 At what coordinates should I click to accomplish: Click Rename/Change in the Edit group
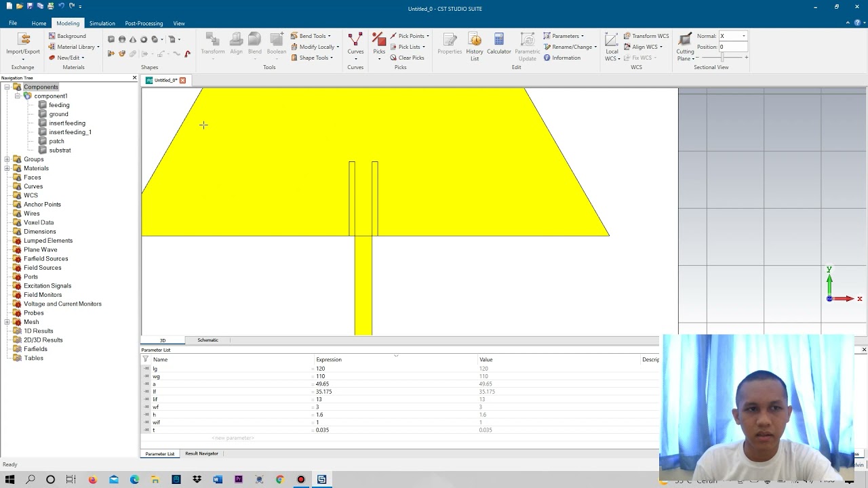[x=570, y=47]
